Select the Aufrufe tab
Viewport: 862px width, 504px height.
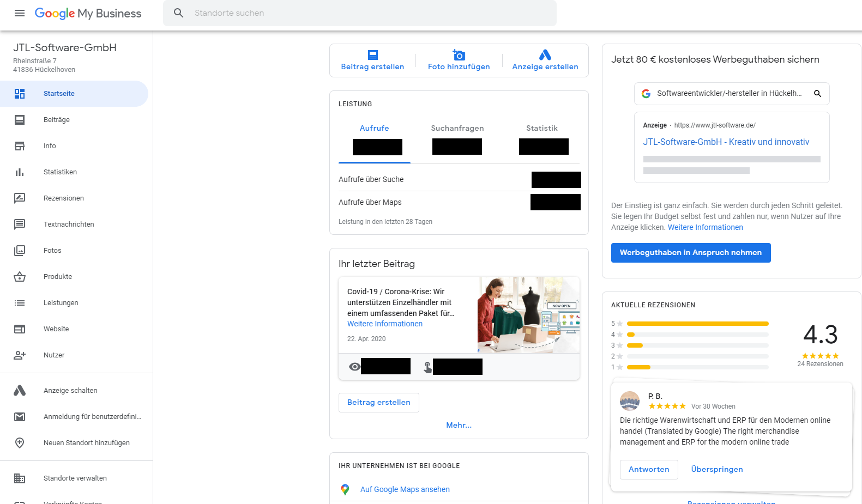[x=374, y=129]
